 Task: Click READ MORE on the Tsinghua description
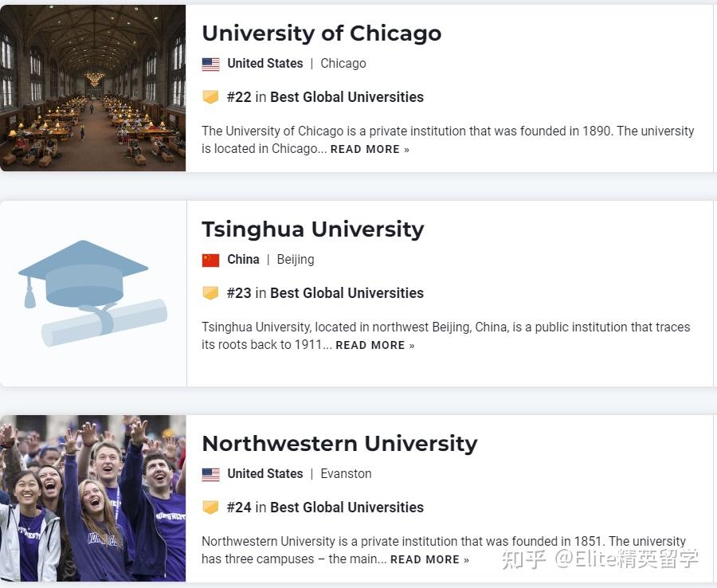point(369,345)
